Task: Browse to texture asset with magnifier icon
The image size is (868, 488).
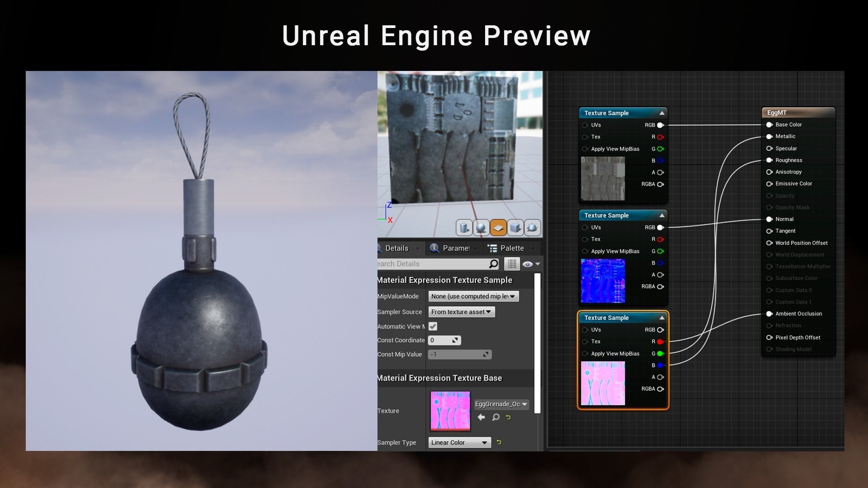Action: click(x=496, y=417)
